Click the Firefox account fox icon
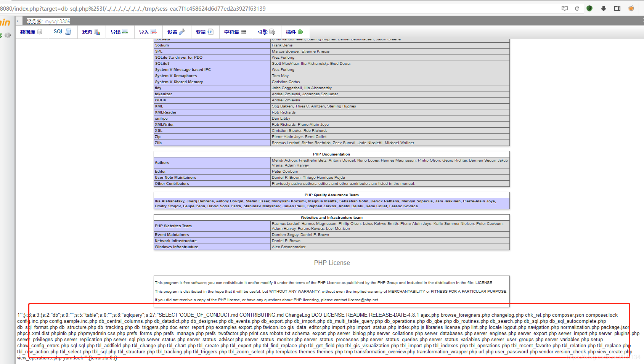This screenshot has height=364, width=644. click(631, 8)
